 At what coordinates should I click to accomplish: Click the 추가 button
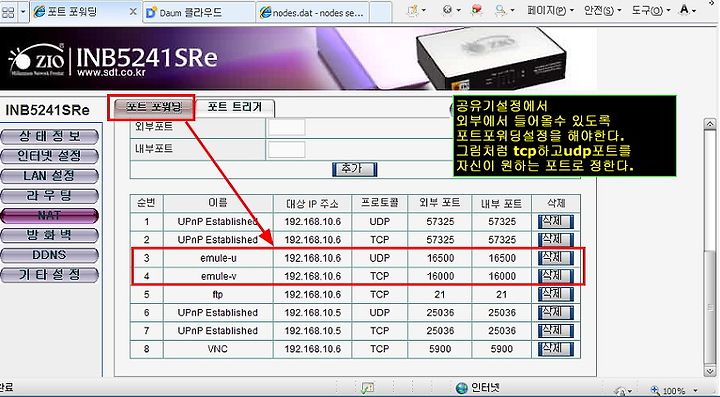pos(354,169)
